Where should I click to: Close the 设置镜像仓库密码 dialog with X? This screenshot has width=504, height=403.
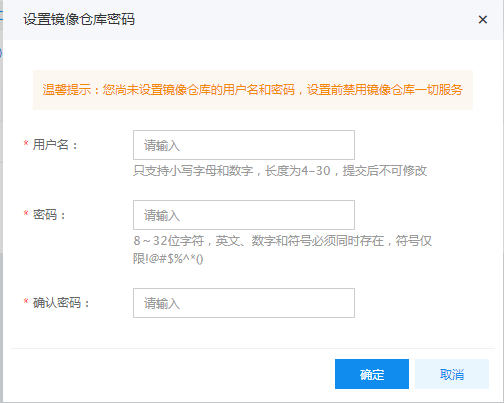[x=483, y=20]
